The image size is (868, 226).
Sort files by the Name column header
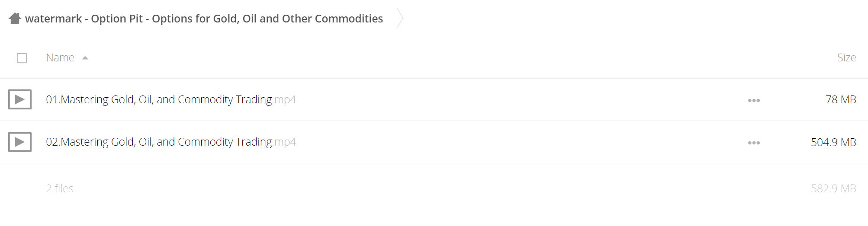coord(60,57)
